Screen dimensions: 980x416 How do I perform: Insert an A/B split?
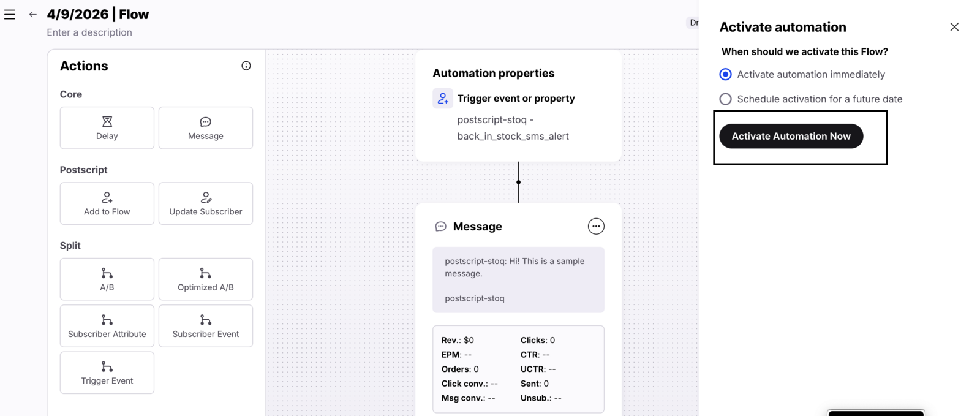[107, 279]
